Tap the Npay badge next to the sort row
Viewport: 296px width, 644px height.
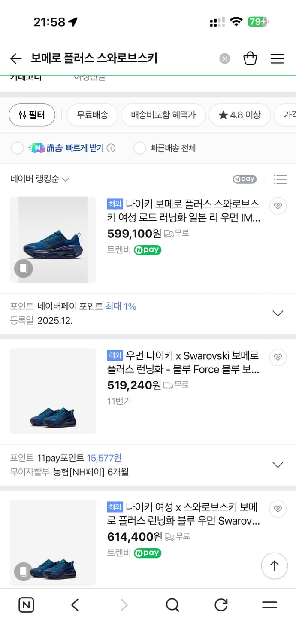[x=244, y=179]
